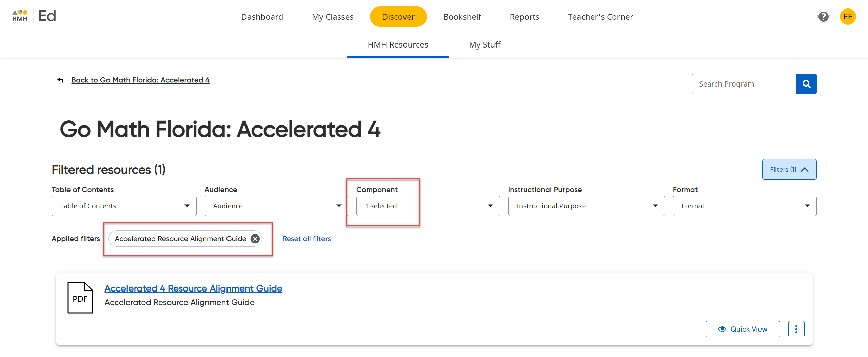Image resolution: width=868 pixels, height=357 pixels.
Task: Open the three-dot options menu on the resource card
Action: [796, 329]
